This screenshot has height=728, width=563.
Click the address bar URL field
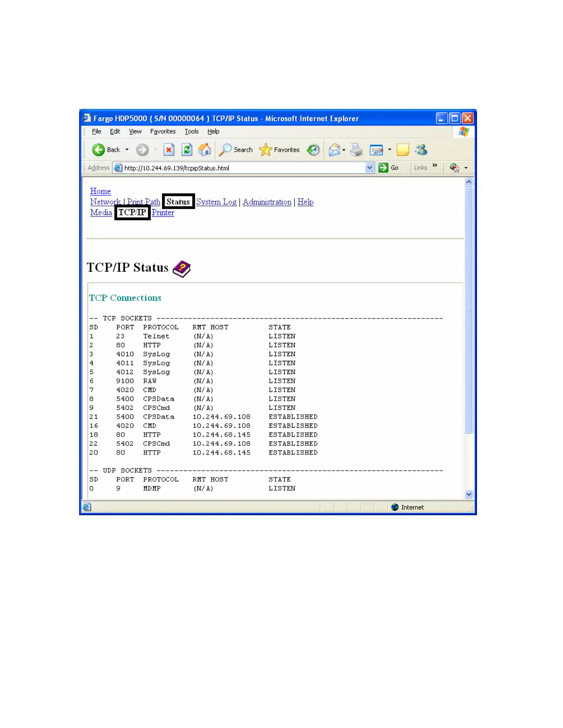[x=244, y=168]
